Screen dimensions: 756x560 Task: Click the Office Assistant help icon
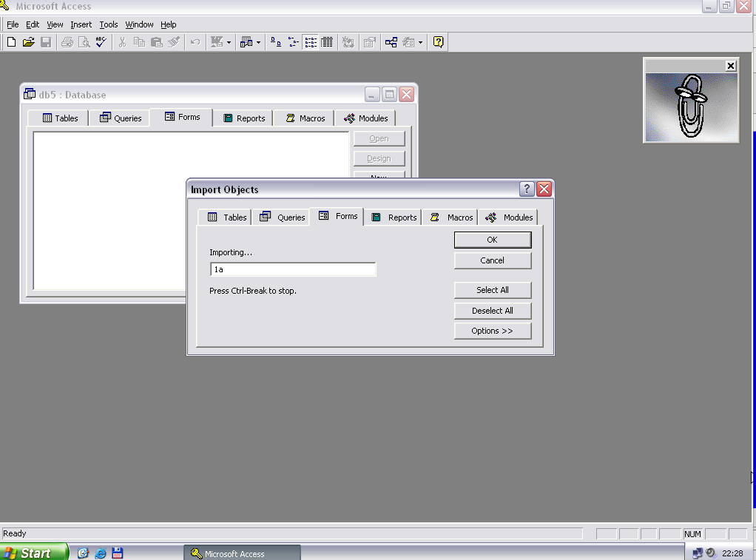coord(438,42)
